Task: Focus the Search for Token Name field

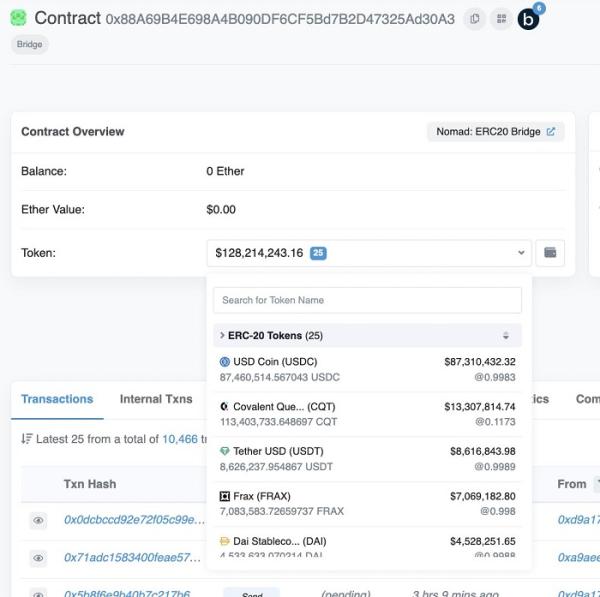Action: click(367, 300)
